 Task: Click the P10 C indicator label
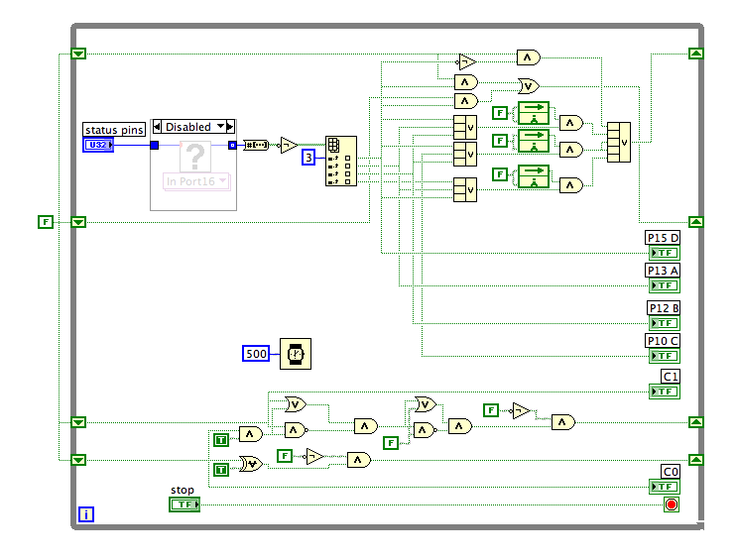tap(663, 341)
